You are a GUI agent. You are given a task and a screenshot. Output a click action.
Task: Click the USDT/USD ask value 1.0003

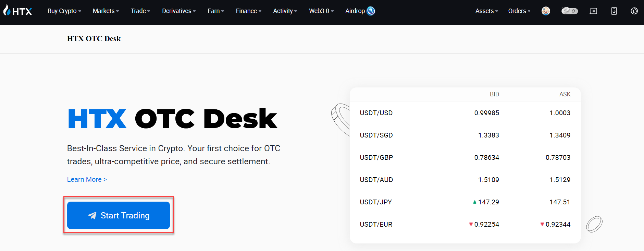coord(560,113)
